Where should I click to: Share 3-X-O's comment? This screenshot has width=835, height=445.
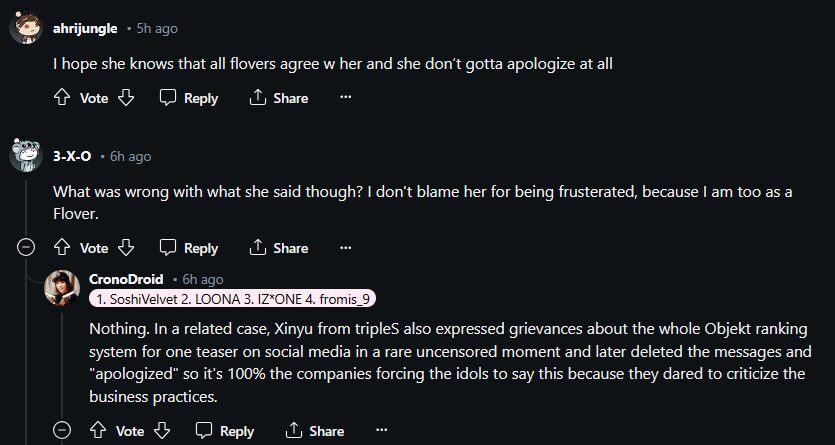pos(278,248)
